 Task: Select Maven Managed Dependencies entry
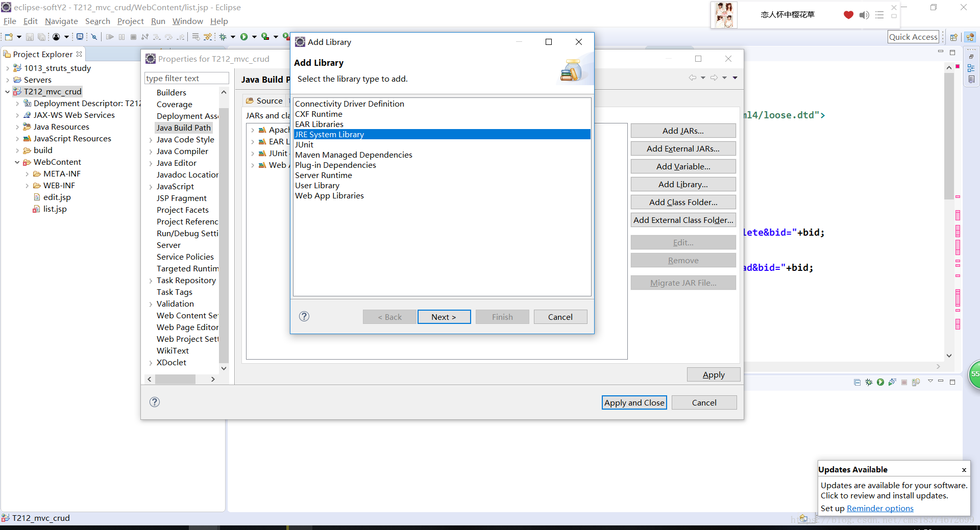click(442, 155)
